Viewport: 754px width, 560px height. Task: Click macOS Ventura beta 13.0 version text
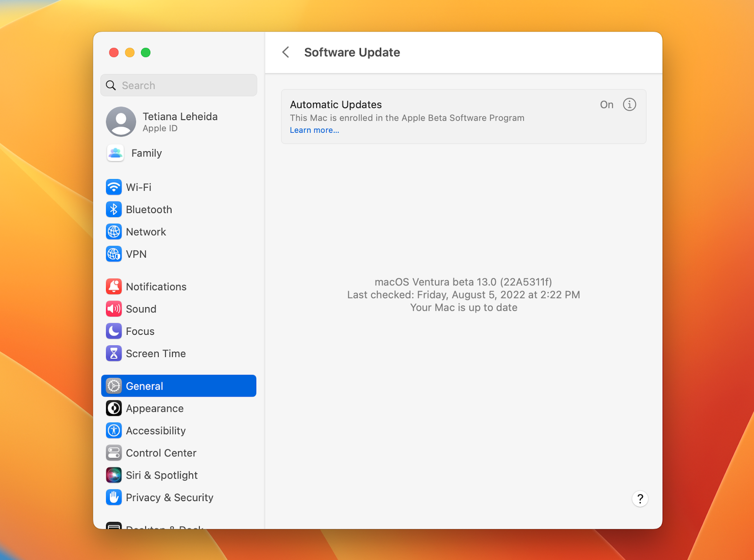(463, 282)
